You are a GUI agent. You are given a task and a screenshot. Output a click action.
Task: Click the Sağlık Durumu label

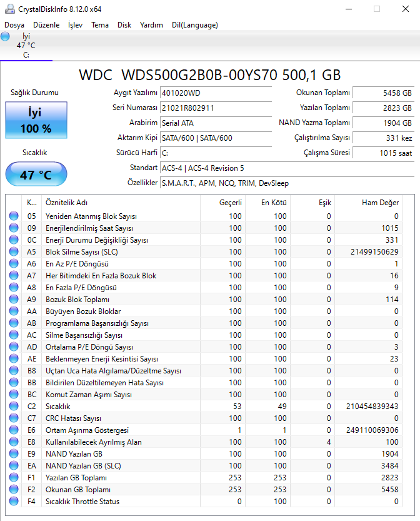tap(34, 93)
